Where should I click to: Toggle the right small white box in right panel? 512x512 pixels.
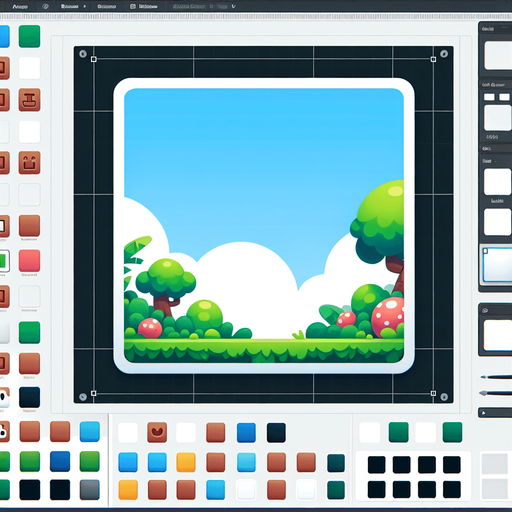click(504, 97)
